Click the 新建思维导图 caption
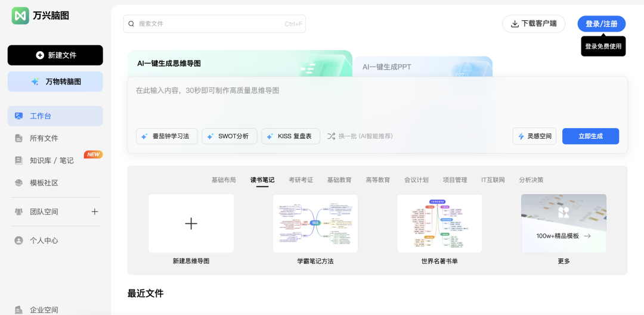Viewport: 644px width, 315px height. tap(191, 261)
